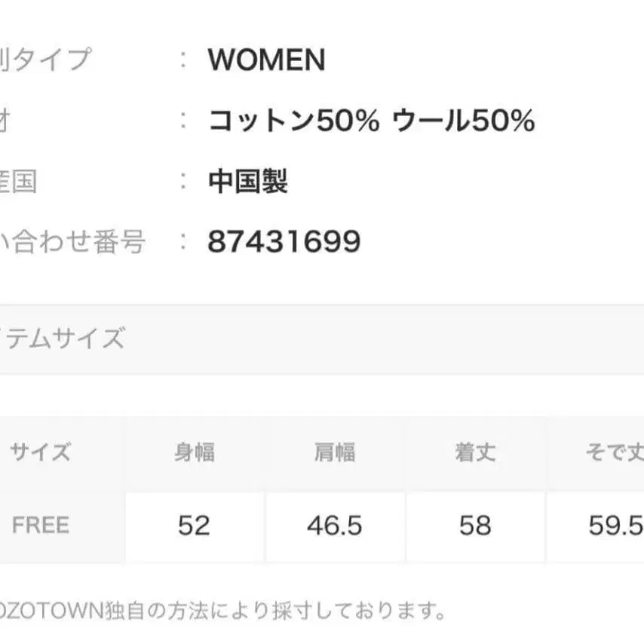The image size is (644, 644).
Task: Click the ZOZOTOWN measurement method note
Action: 219,609
